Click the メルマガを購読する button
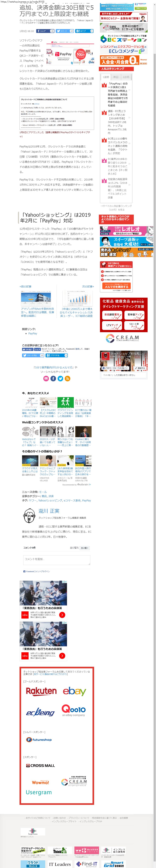The height and width of the screenshot is (868, 156). click(116, 286)
